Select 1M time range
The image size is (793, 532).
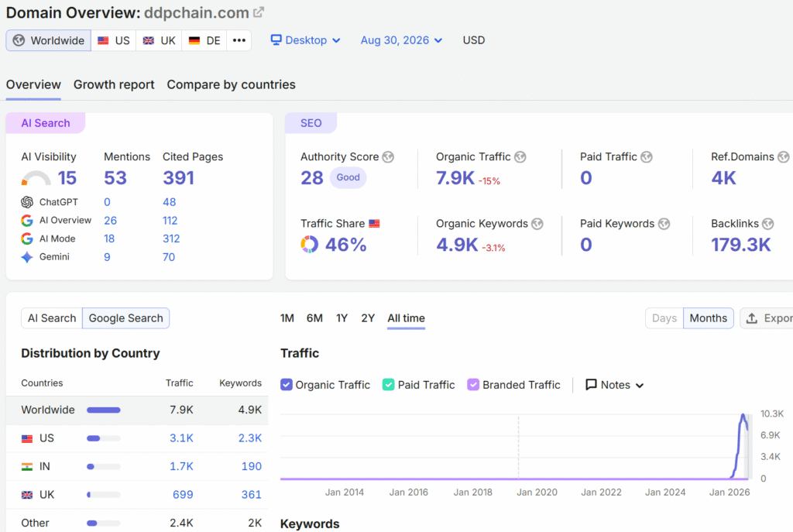[287, 318]
